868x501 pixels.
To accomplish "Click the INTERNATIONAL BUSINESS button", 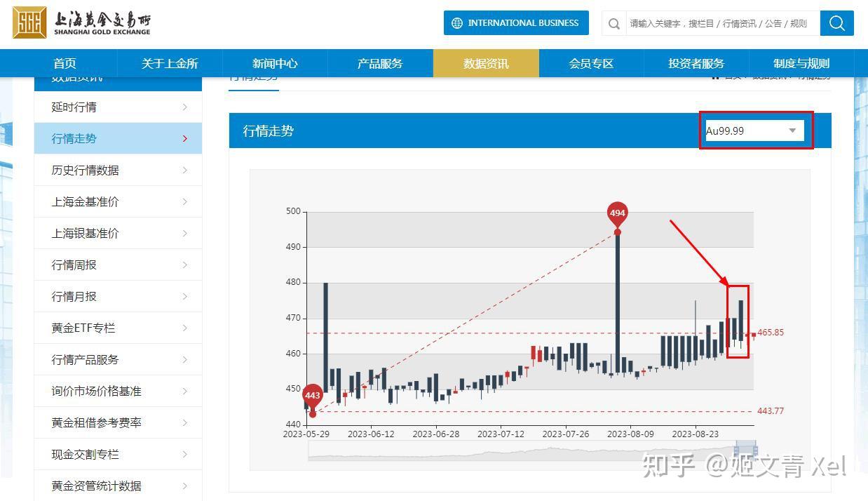I will [516, 22].
